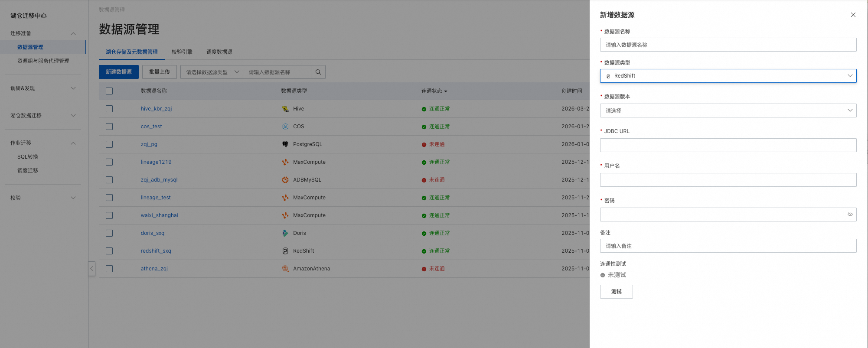This screenshot has width=868, height=348.
Task: Check the lineage1219 row checkbox
Action: 109,162
